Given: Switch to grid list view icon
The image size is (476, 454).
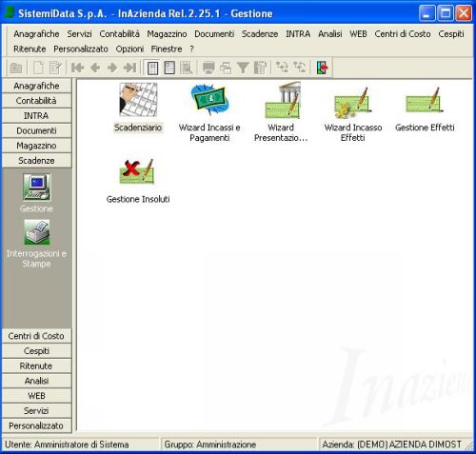Looking at the screenshot, I should tap(152, 68).
